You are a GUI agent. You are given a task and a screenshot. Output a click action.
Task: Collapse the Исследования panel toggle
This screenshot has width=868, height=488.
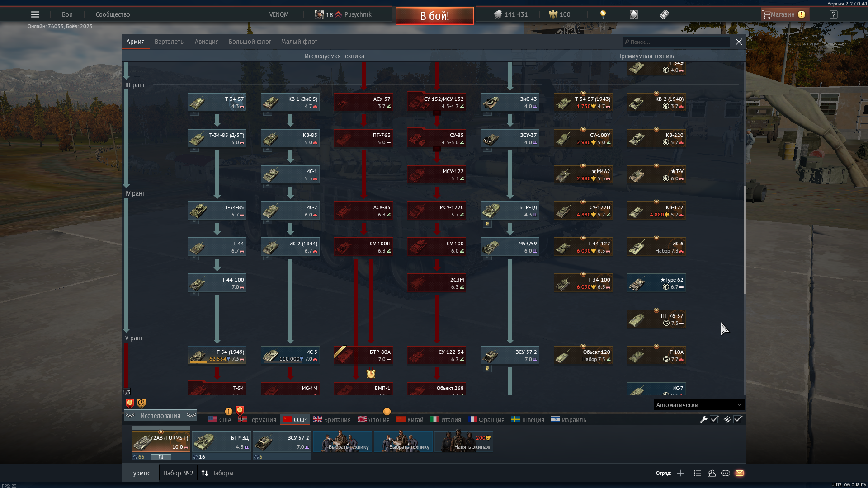(x=160, y=416)
